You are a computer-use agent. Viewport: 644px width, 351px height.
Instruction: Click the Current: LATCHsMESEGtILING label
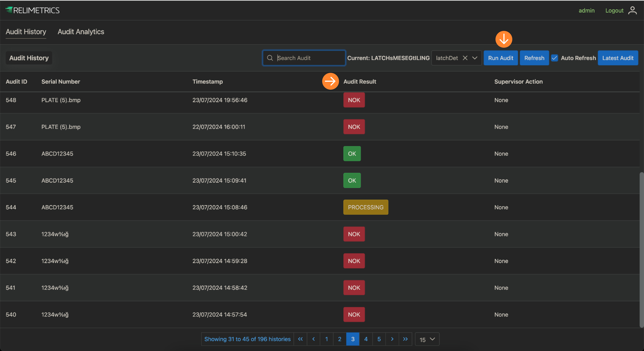click(x=388, y=58)
